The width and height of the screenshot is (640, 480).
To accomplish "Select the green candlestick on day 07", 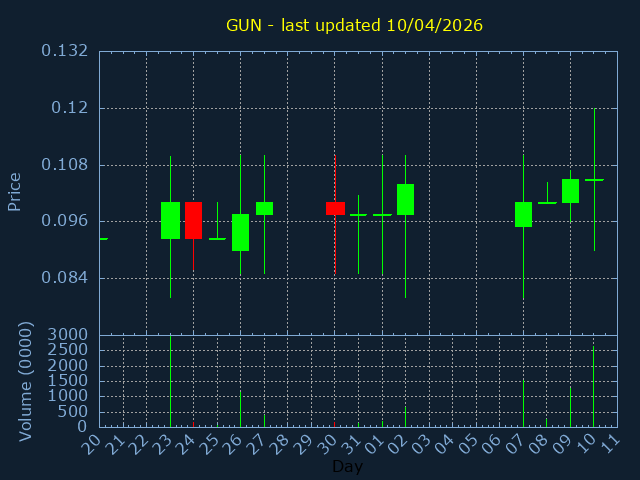I will coord(523,214).
